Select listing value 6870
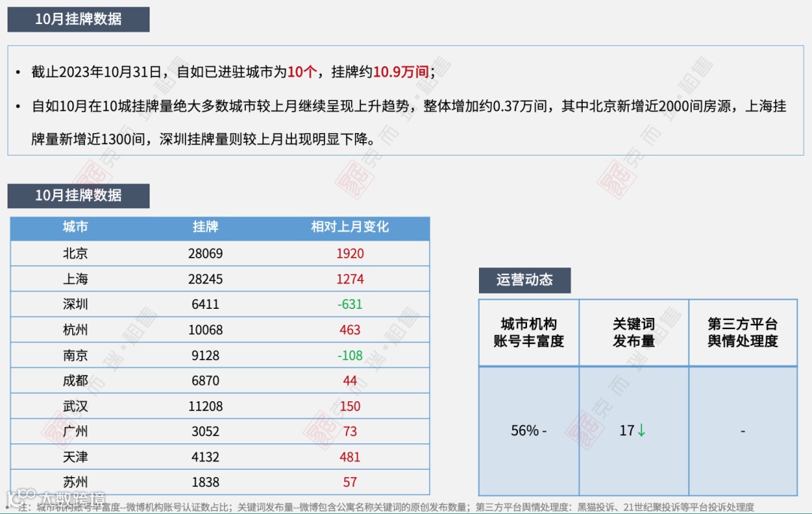 click(x=205, y=380)
